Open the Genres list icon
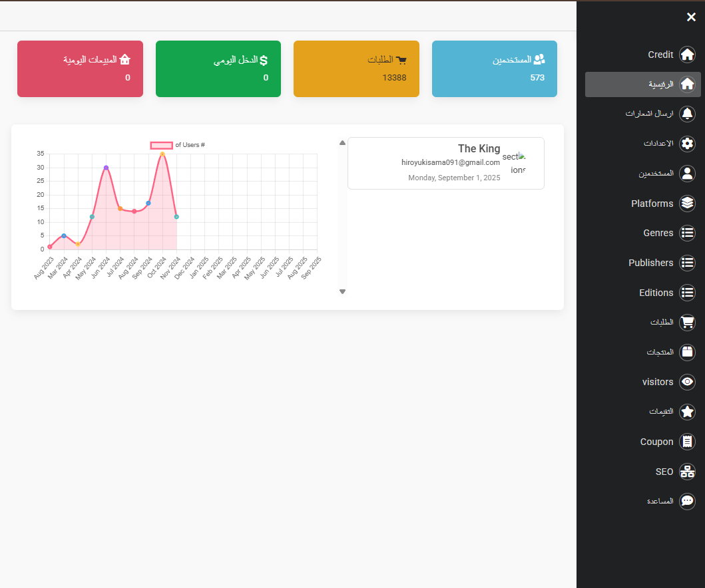This screenshot has height=588, width=705. click(x=687, y=233)
